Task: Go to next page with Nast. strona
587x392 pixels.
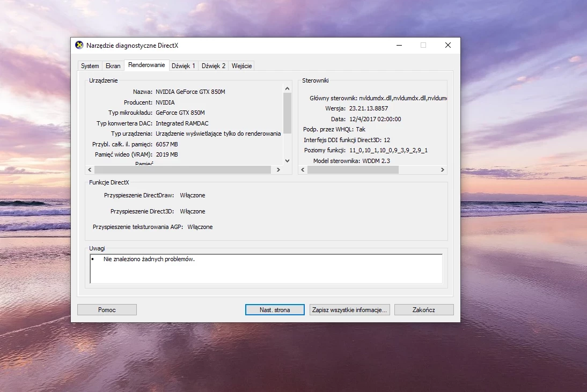Action: pyautogui.click(x=275, y=310)
